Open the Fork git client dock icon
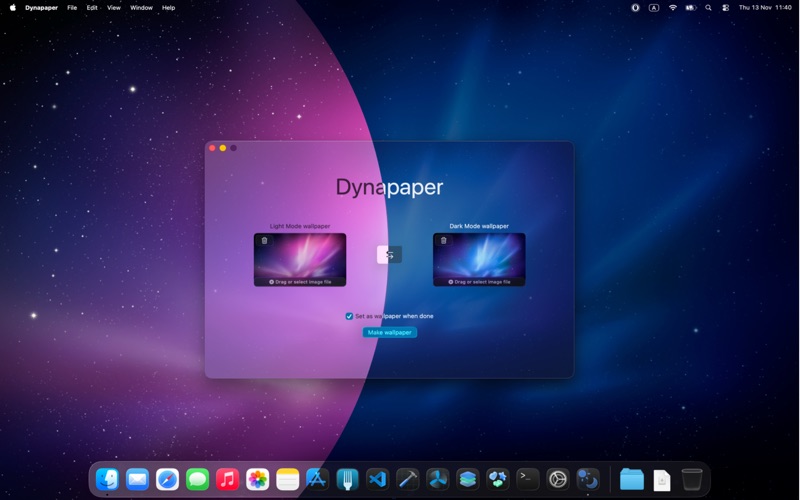800x500 pixels. [x=347, y=480]
